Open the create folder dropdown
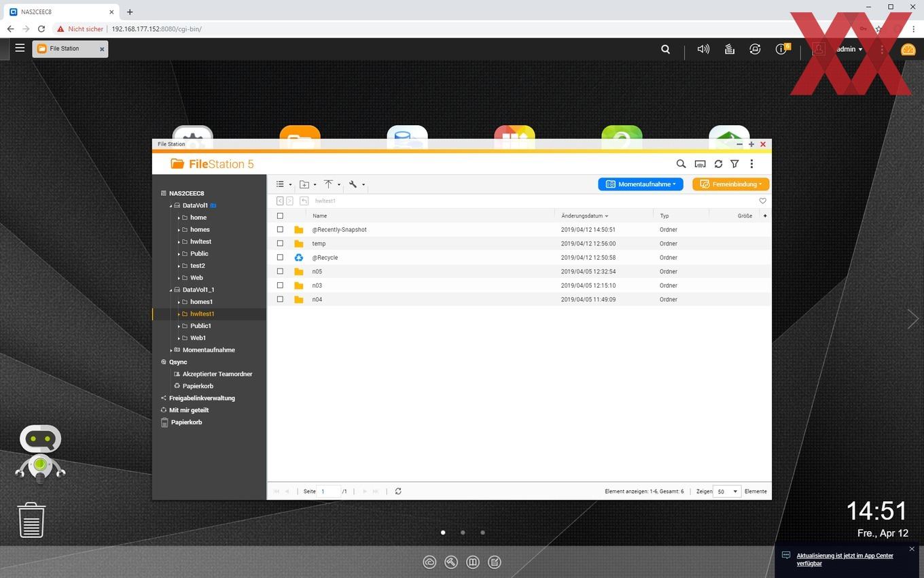924x578 pixels. click(308, 184)
